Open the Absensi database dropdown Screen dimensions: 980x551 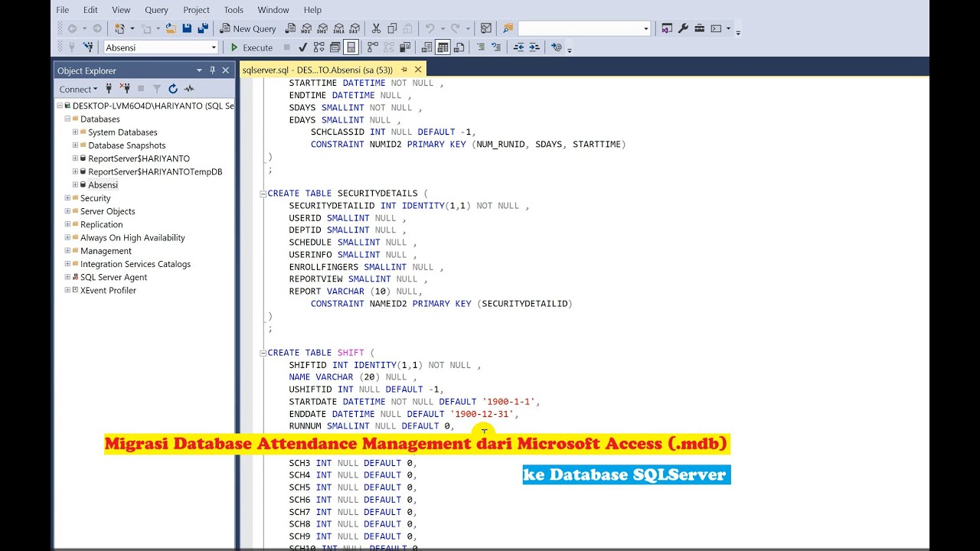coord(214,47)
